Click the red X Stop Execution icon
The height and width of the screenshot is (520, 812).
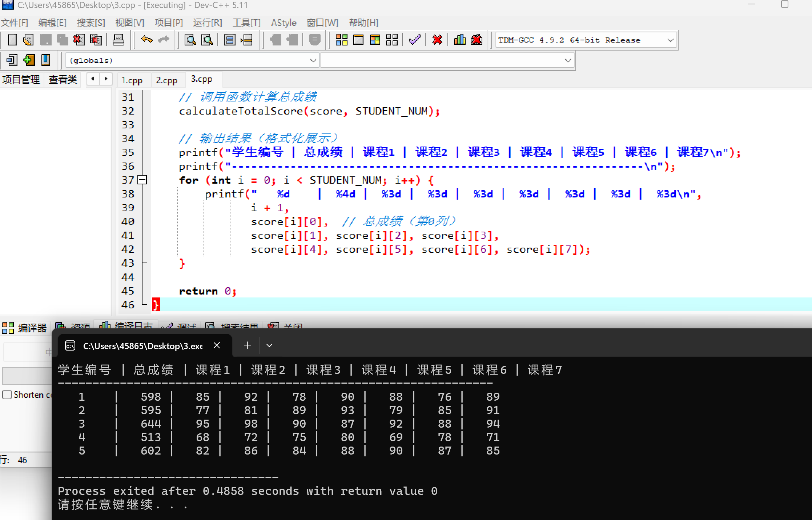point(437,40)
